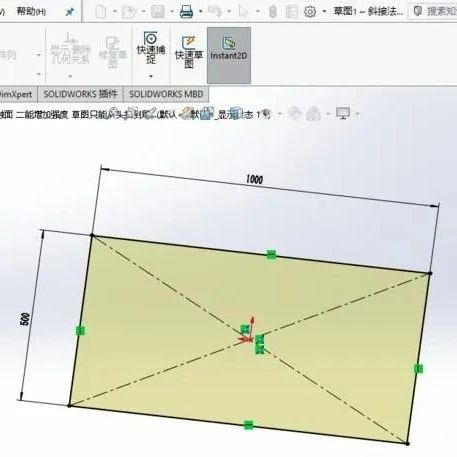Expand the Apply Scene dropdown arrow
Image resolution: width=457 pixels, height=457 pixels.
pos(328,114)
